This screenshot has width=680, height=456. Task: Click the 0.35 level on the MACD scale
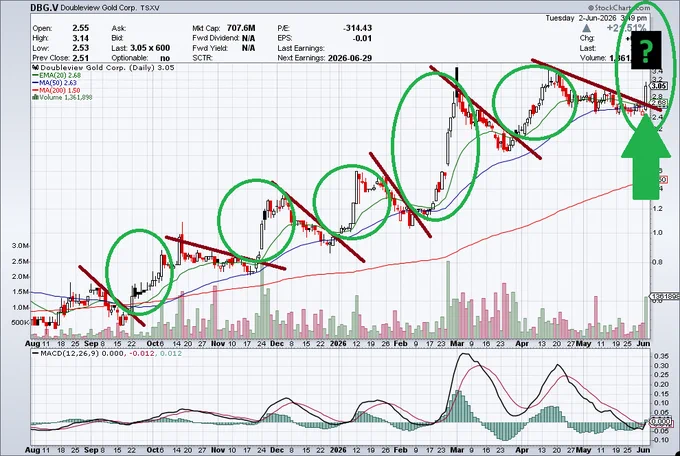[x=661, y=355]
